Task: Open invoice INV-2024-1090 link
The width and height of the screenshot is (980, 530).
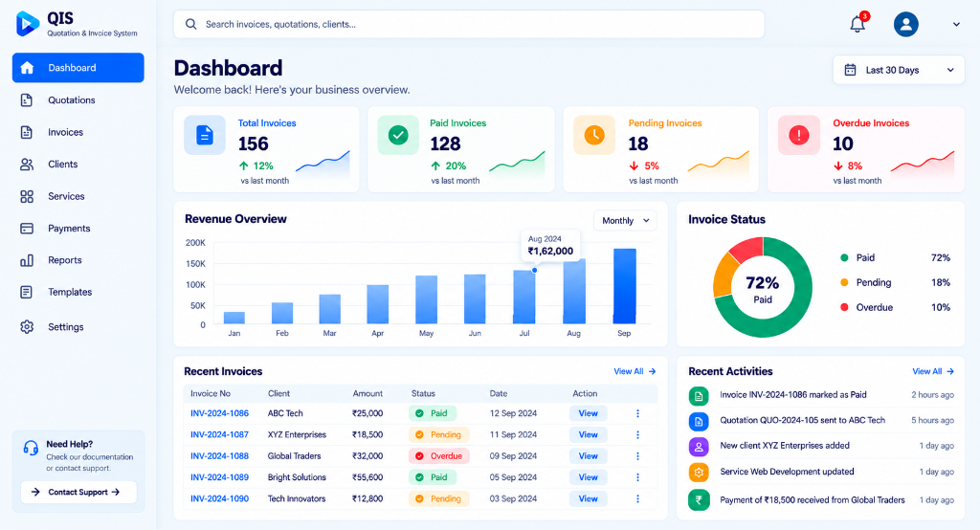Action: [x=219, y=498]
